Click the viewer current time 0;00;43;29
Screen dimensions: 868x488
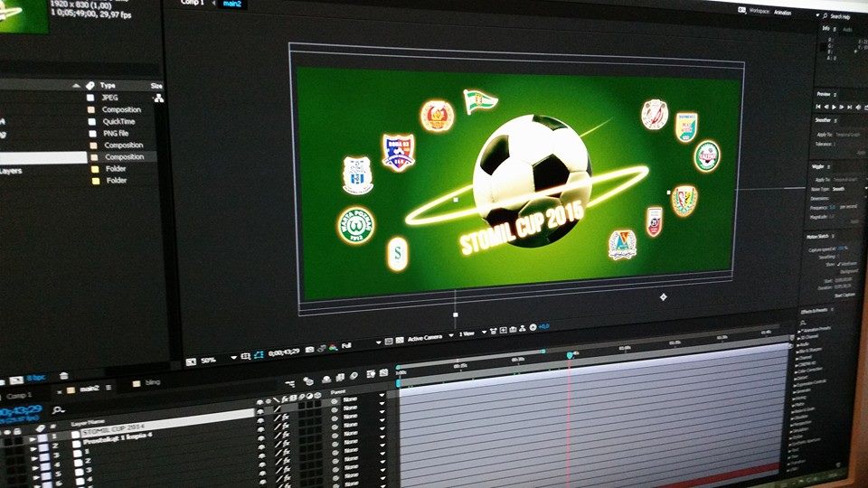click(x=284, y=353)
